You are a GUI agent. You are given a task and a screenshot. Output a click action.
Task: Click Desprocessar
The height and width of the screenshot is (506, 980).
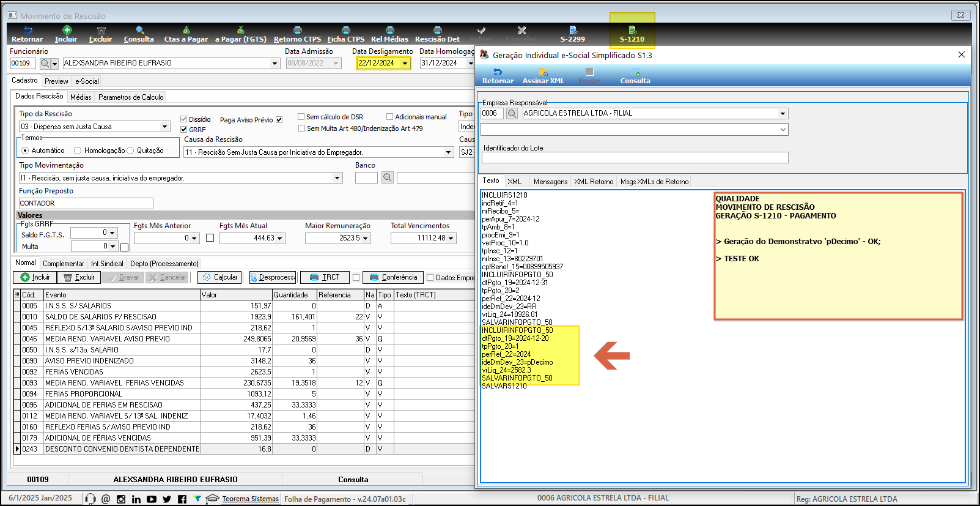[273, 277]
